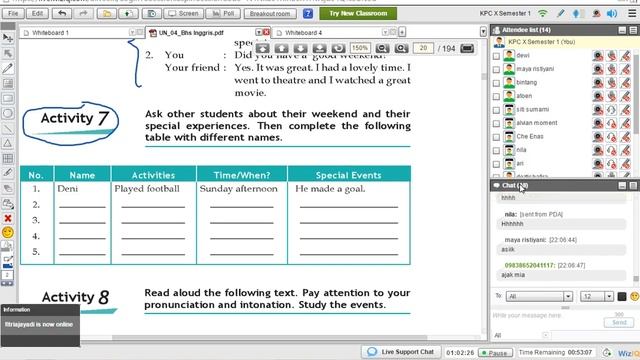Go to first page of PDF
The width and height of the screenshot is (640, 360).
(262, 48)
